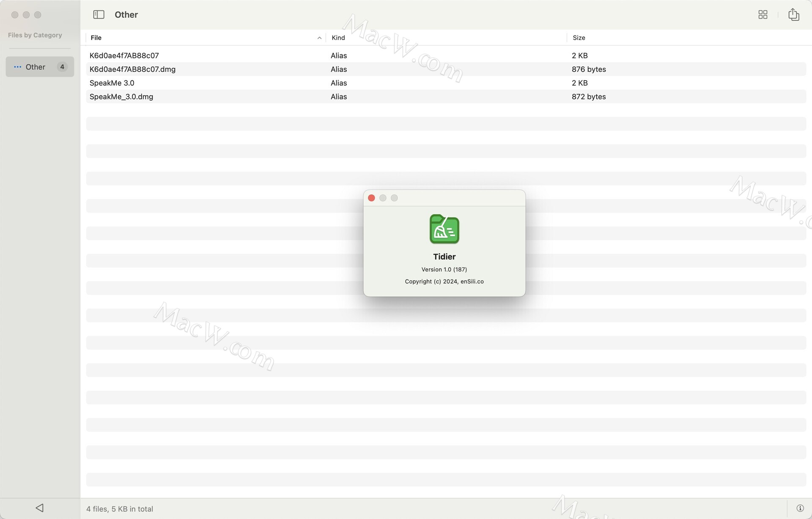The width and height of the screenshot is (812, 519).
Task: Select file K6d0ae4f7AB88c07
Action: (124, 55)
